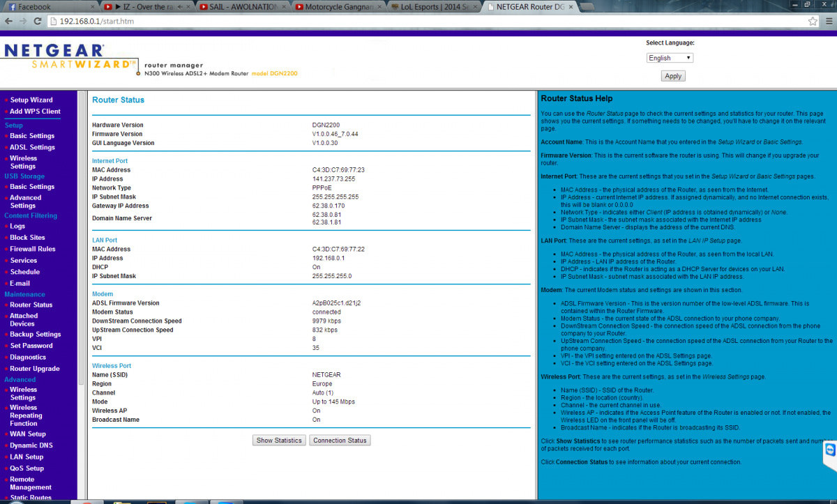Viewport: 837px width, 504px height.
Task: Click the upstream speed value 832 kbps
Action: 325,330
